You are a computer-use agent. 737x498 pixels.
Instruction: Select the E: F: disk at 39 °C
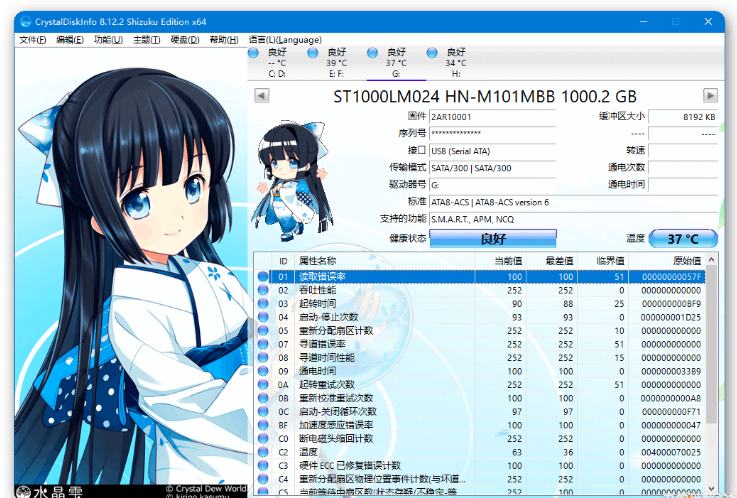(x=337, y=62)
